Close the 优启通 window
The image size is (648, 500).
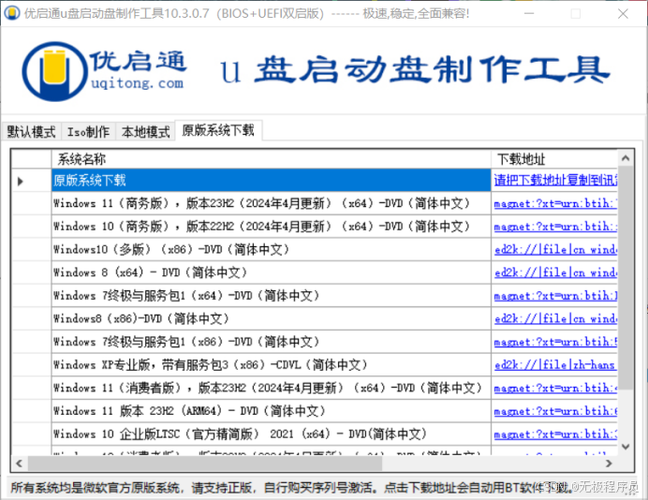[623, 13]
